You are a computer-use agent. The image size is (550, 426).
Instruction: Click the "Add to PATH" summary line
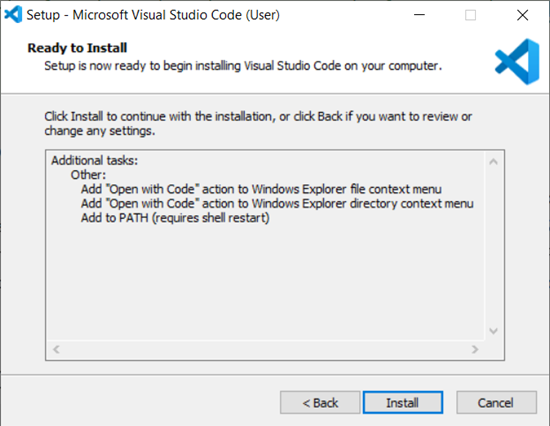(175, 218)
